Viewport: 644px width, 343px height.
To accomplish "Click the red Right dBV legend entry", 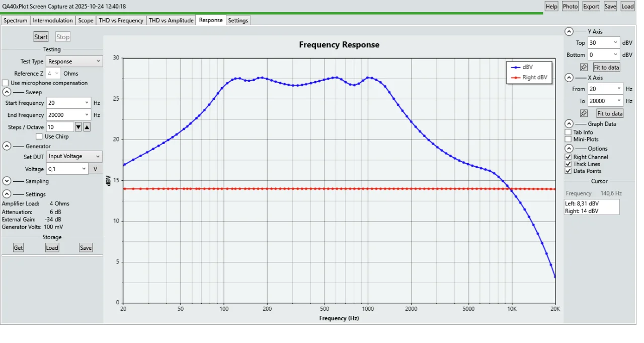I will (x=529, y=78).
